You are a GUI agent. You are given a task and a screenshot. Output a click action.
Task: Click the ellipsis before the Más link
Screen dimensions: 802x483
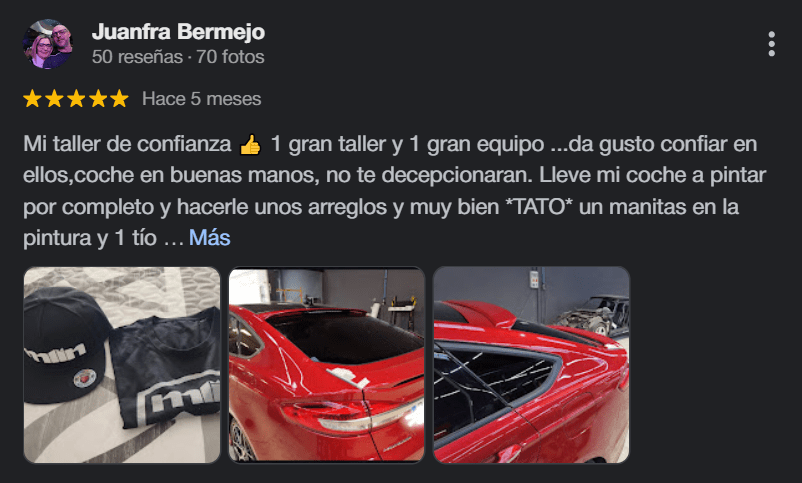pos(173,239)
